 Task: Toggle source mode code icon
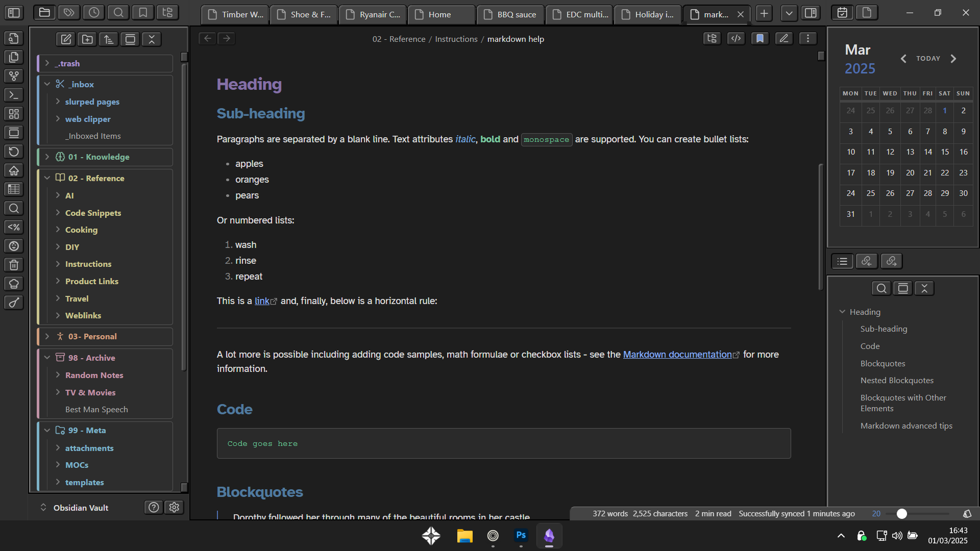tap(736, 38)
